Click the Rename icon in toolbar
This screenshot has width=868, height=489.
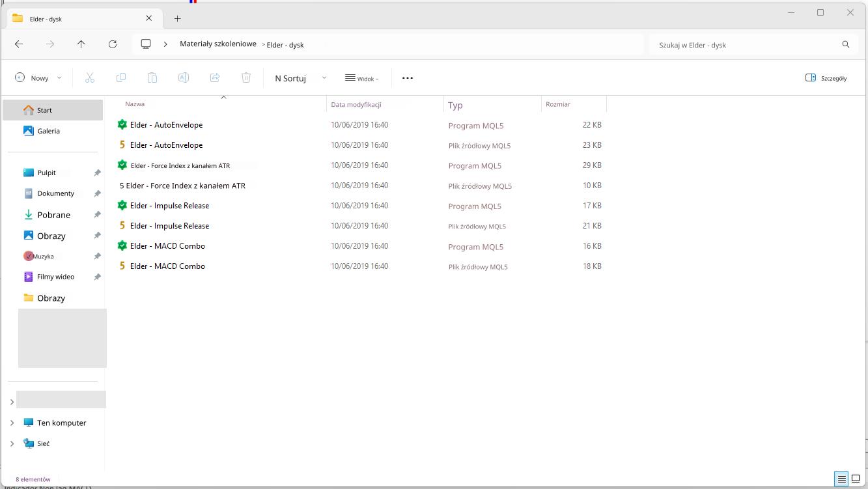pos(184,77)
